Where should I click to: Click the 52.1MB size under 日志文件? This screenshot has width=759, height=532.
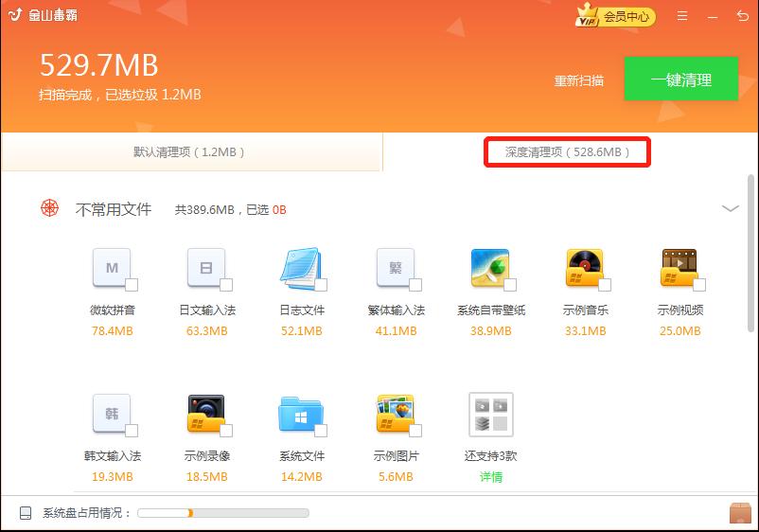pyautogui.click(x=301, y=331)
